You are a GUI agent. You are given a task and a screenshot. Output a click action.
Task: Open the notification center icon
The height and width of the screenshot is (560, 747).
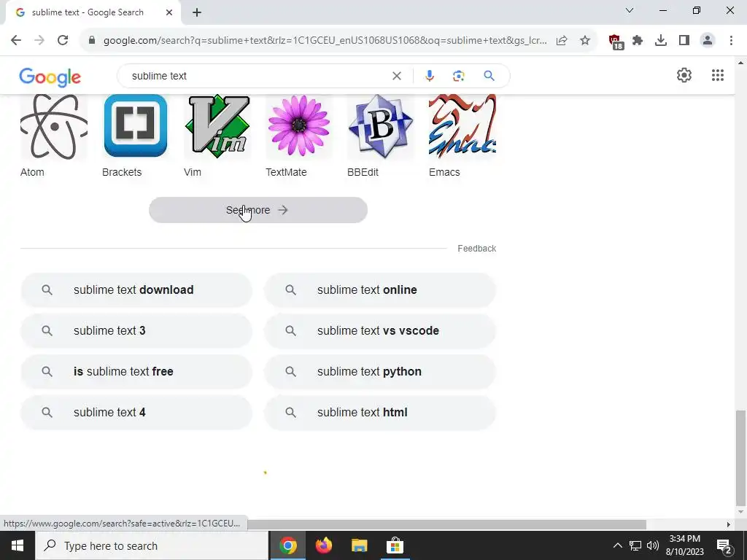pyautogui.click(x=724, y=546)
